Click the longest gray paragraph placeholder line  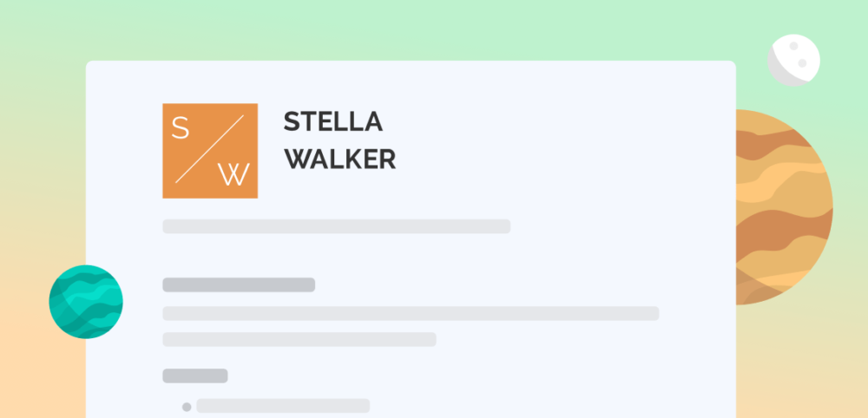pyautogui.click(x=411, y=314)
